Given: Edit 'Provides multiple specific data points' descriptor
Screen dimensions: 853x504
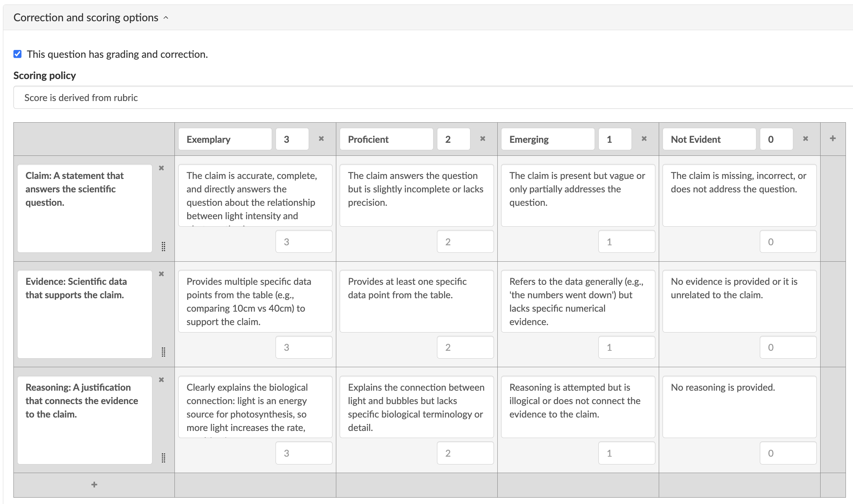Looking at the screenshot, I should (x=255, y=301).
